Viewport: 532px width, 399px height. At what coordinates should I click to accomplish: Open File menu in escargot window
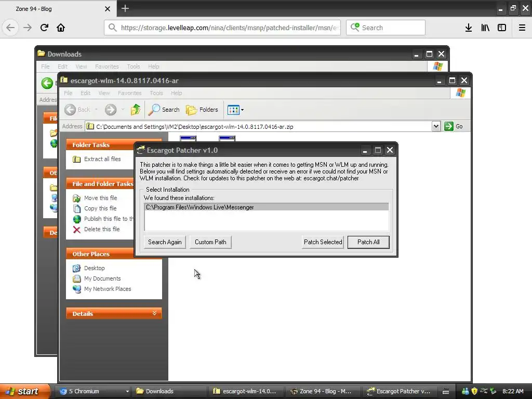(68, 93)
